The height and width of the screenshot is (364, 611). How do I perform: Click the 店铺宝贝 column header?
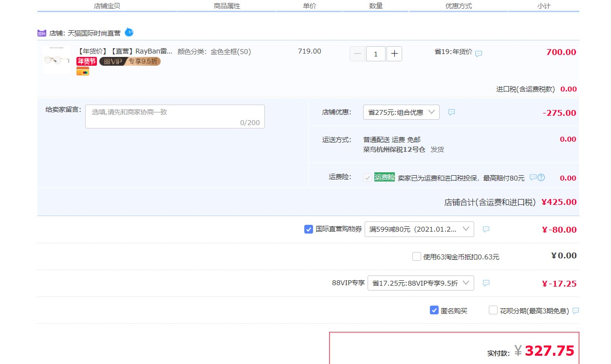pyautogui.click(x=107, y=6)
